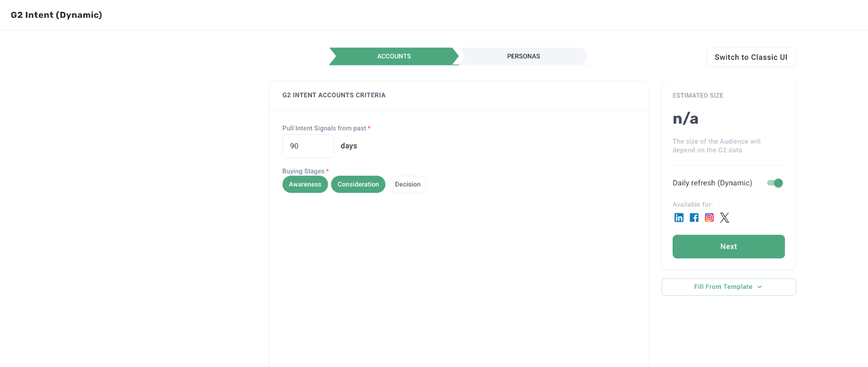Viewport: 868px width, 367px height.
Task: Open the Fill From Template dropdown
Action: (x=728, y=287)
